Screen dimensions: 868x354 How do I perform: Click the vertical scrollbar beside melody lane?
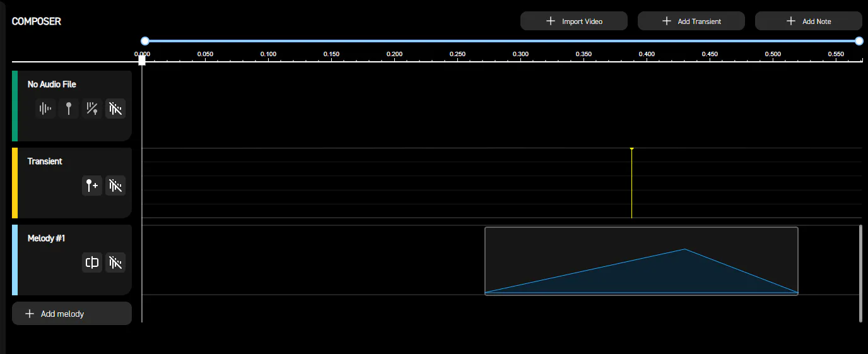pos(860,273)
